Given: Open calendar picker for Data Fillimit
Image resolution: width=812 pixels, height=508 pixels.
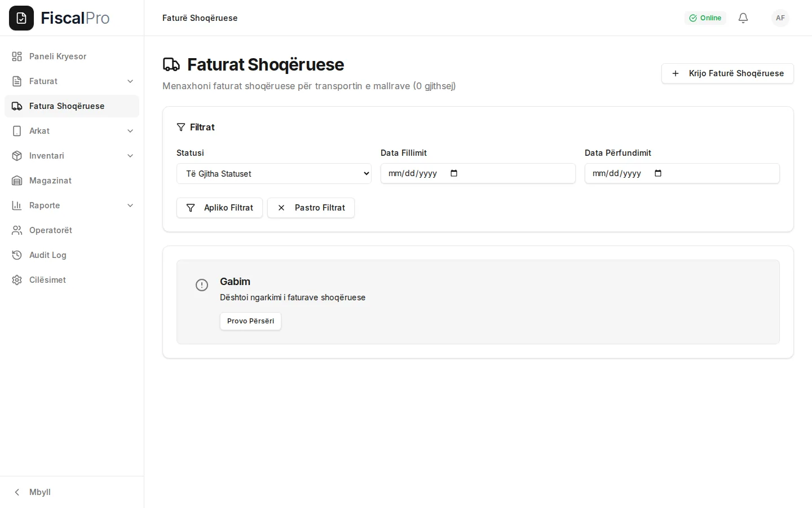Looking at the screenshot, I should tap(454, 173).
